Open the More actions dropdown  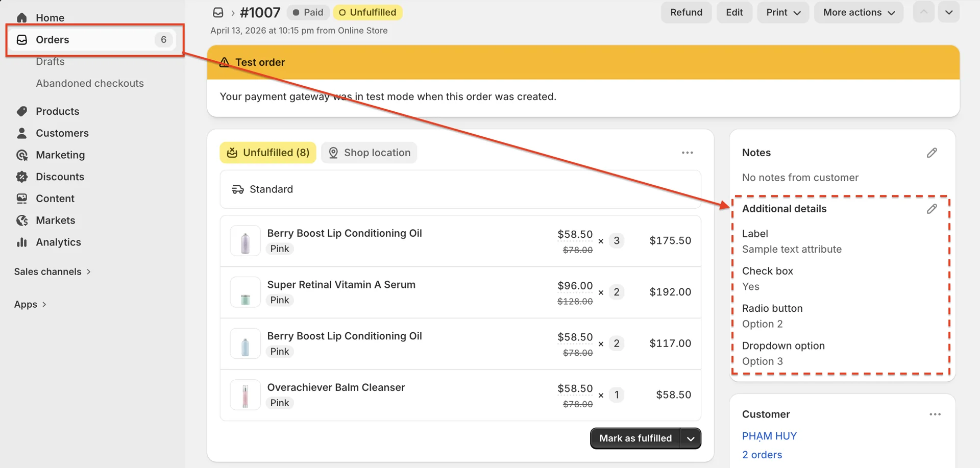pos(859,12)
